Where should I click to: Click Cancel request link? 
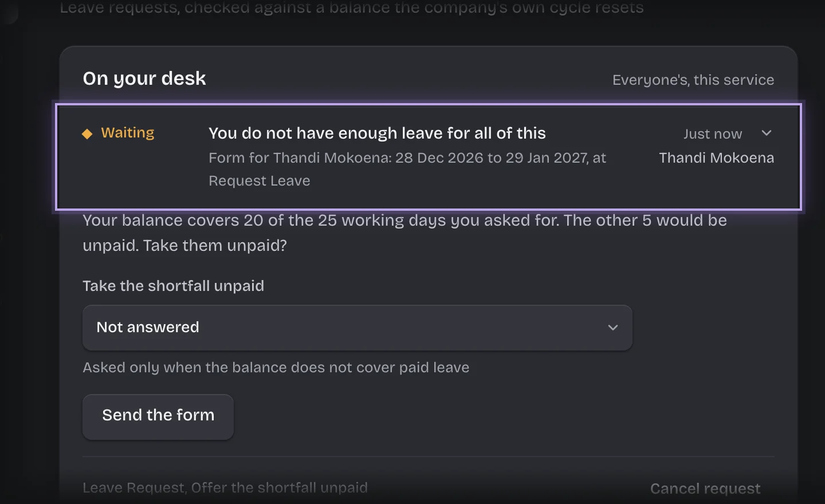pyautogui.click(x=705, y=489)
